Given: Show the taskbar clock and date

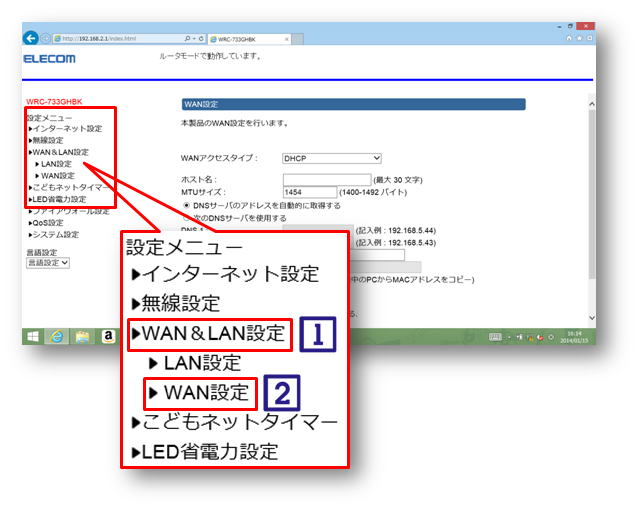Looking at the screenshot, I should click(574, 337).
